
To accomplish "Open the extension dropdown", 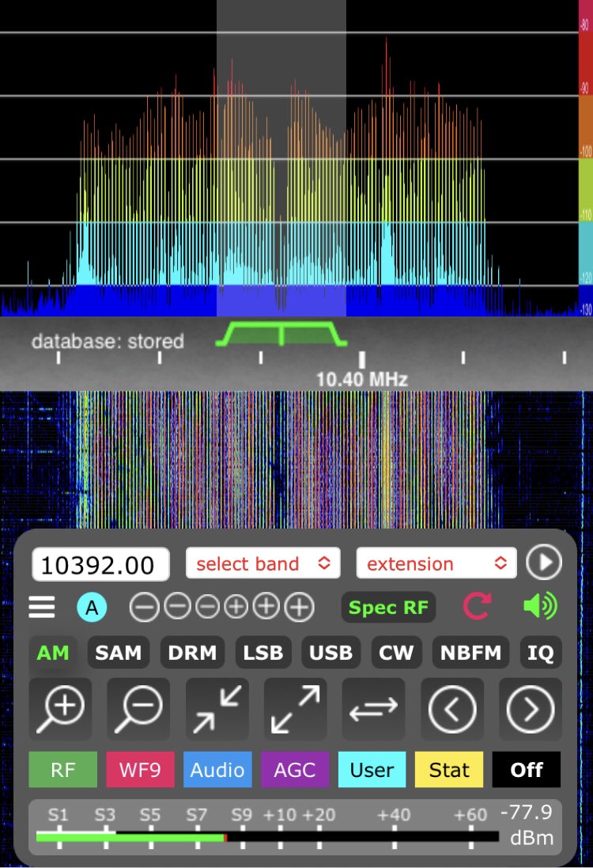I will [x=436, y=563].
